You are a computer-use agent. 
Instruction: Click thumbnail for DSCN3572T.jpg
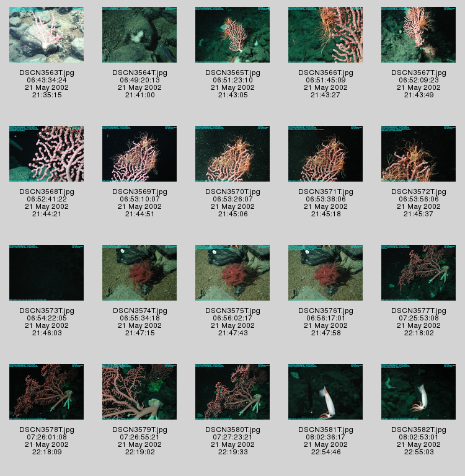(x=418, y=154)
